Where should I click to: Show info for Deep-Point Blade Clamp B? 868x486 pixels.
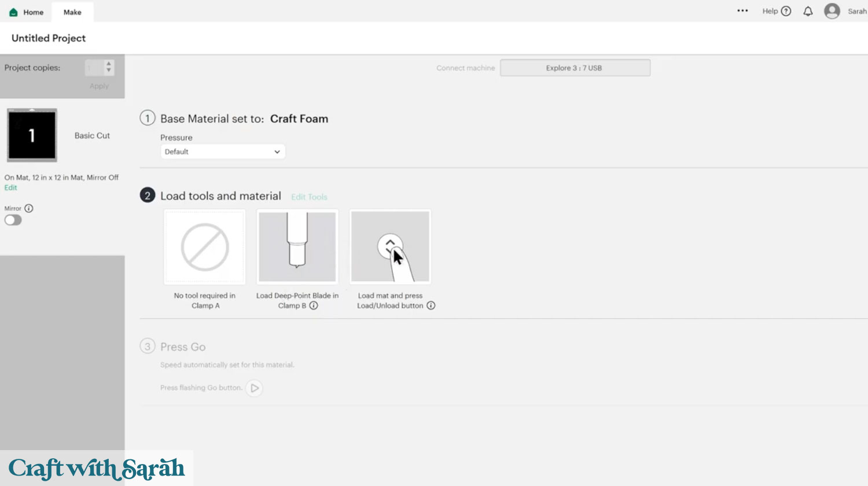point(314,305)
